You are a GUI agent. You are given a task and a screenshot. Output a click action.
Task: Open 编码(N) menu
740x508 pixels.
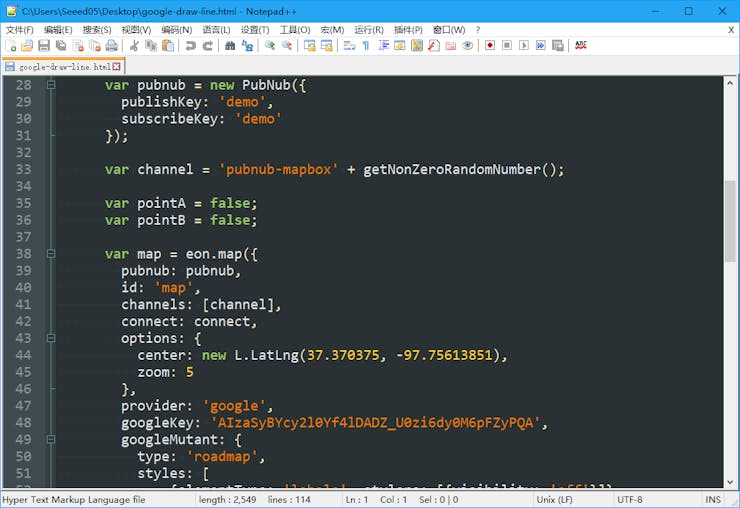177,30
